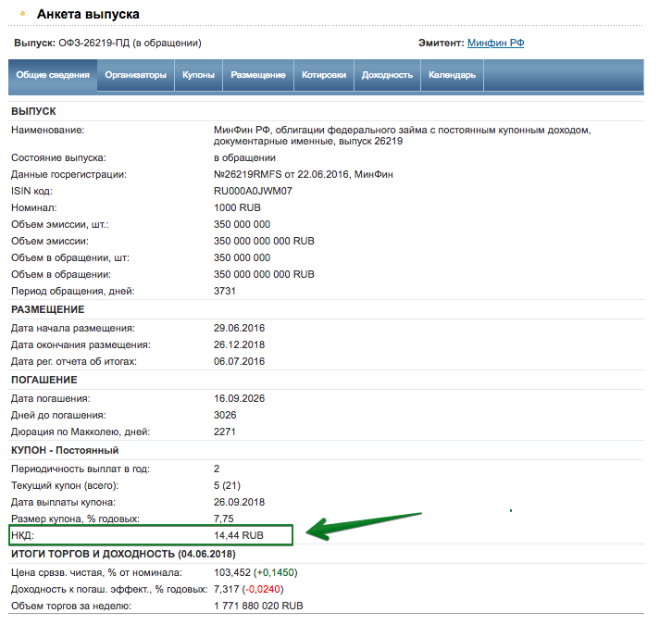Click the Объем эмиссии, шт. value 350 000 000
The height and width of the screenshot is (638, 672).
243,224
